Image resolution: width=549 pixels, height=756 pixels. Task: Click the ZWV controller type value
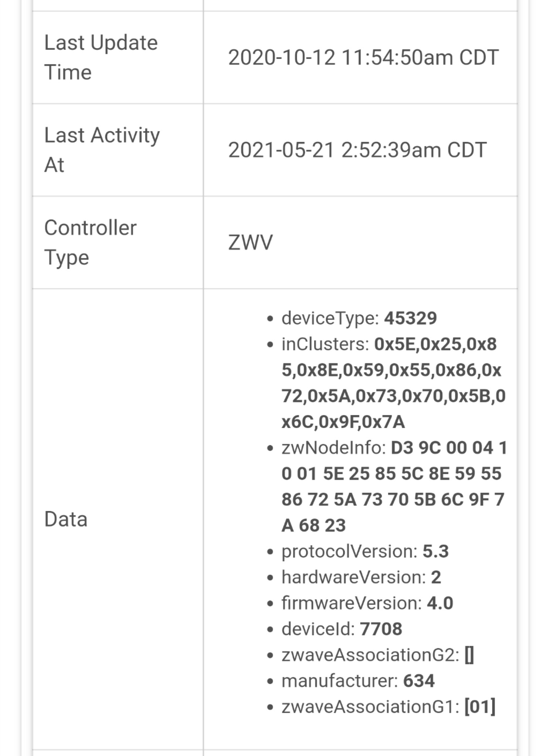click(250, 243)
